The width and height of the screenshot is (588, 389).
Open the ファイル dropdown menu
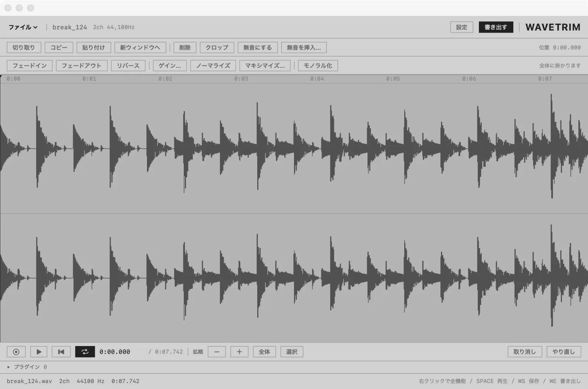point(23,27)
